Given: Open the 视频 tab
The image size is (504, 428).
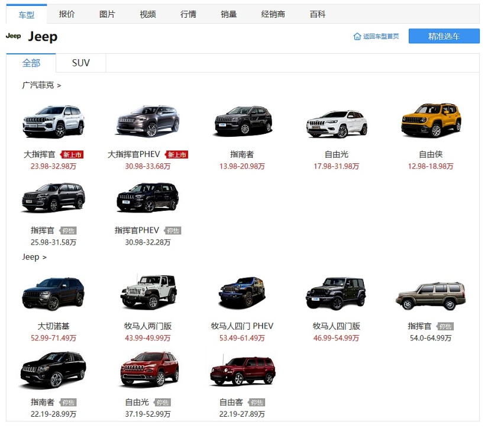Looking at the screenshot, I should pyautogui.click(x=148, y=14).
